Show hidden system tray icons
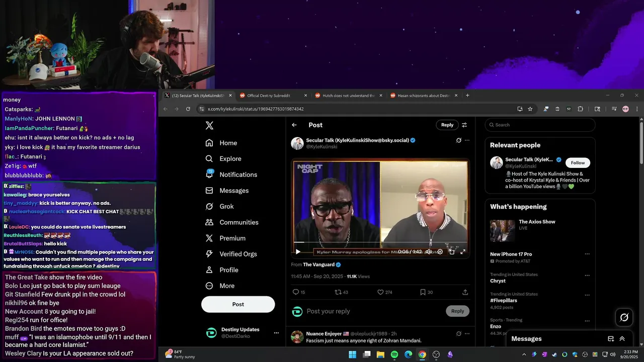The image size is (644, 362). 524,354
